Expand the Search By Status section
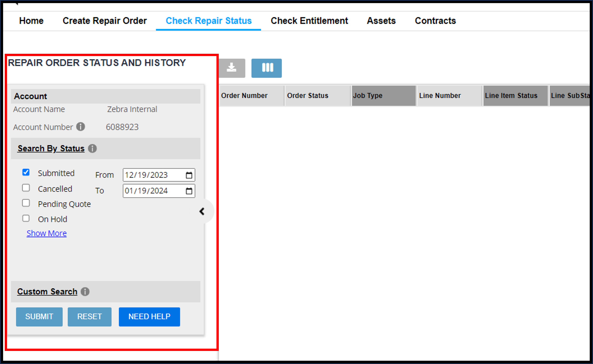Viewport: 593px width, 364px height. click(x=51, y=148)
